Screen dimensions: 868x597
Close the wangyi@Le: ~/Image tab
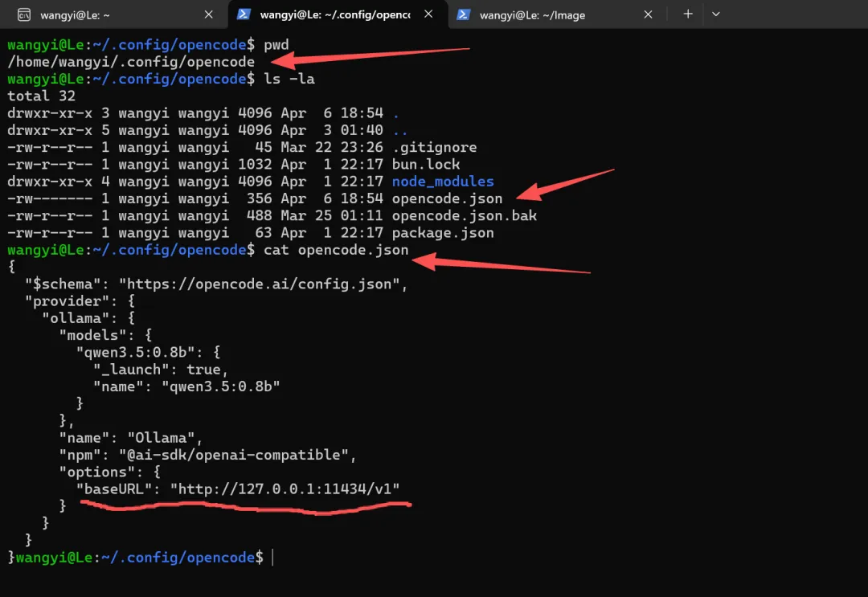coord(649,14)
